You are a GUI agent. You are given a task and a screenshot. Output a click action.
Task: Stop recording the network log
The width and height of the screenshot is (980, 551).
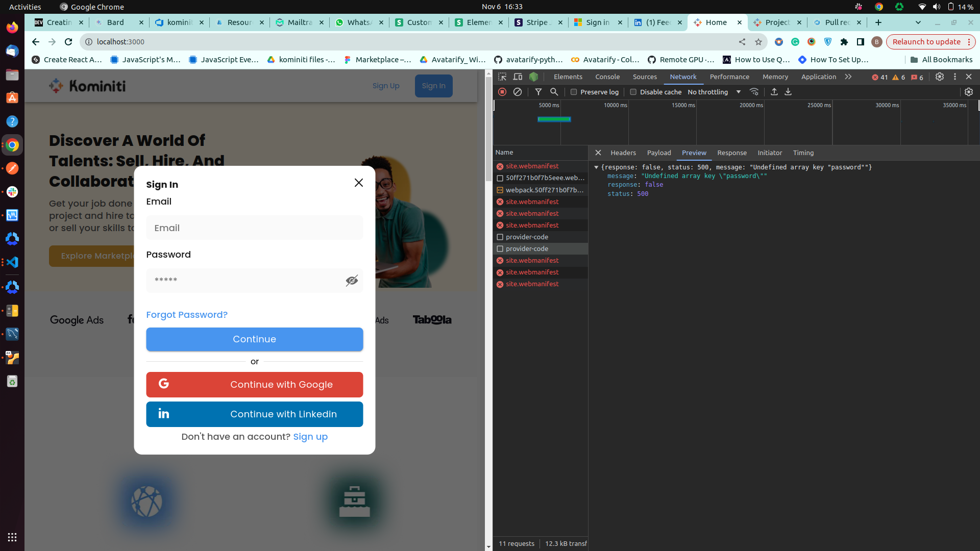(x=502, y=92)
